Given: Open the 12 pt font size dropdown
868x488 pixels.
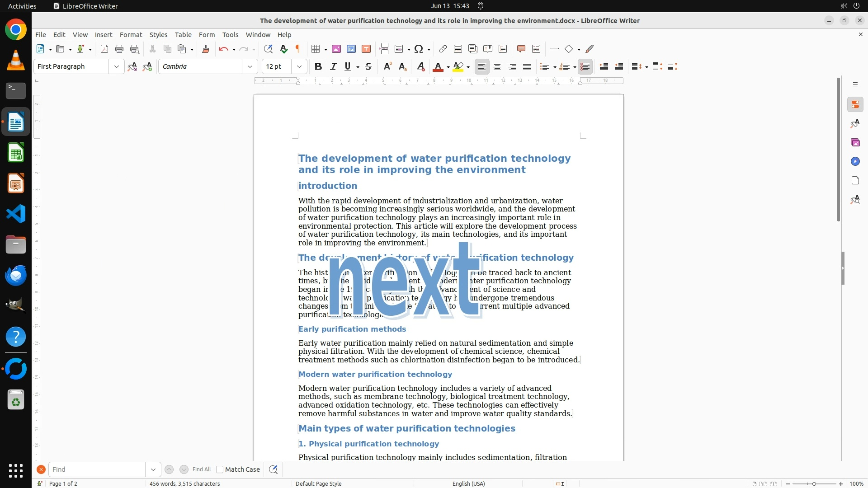Looking at the screenshot, I should tap(299, 66).
